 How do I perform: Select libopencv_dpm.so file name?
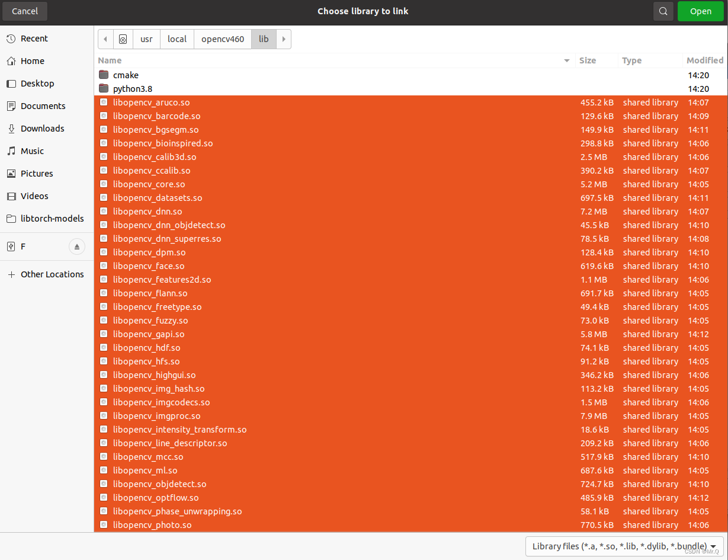(x=149, y=252)
